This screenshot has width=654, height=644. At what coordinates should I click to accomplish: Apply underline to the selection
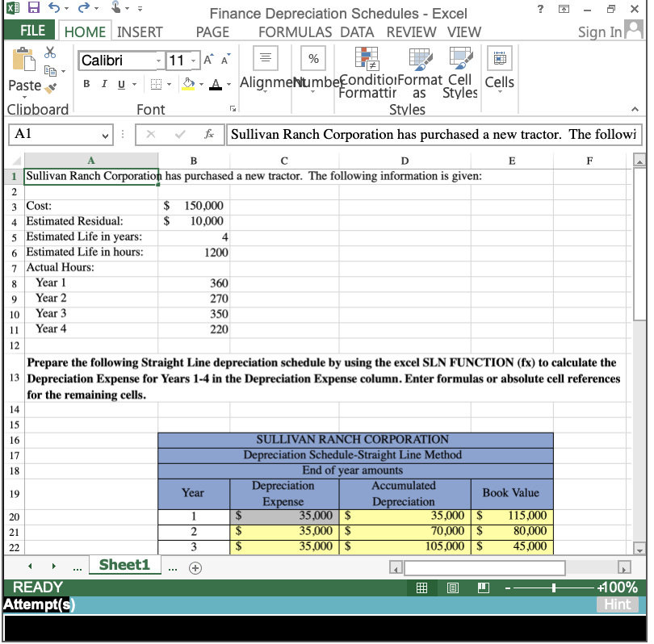tap(122, 84)
